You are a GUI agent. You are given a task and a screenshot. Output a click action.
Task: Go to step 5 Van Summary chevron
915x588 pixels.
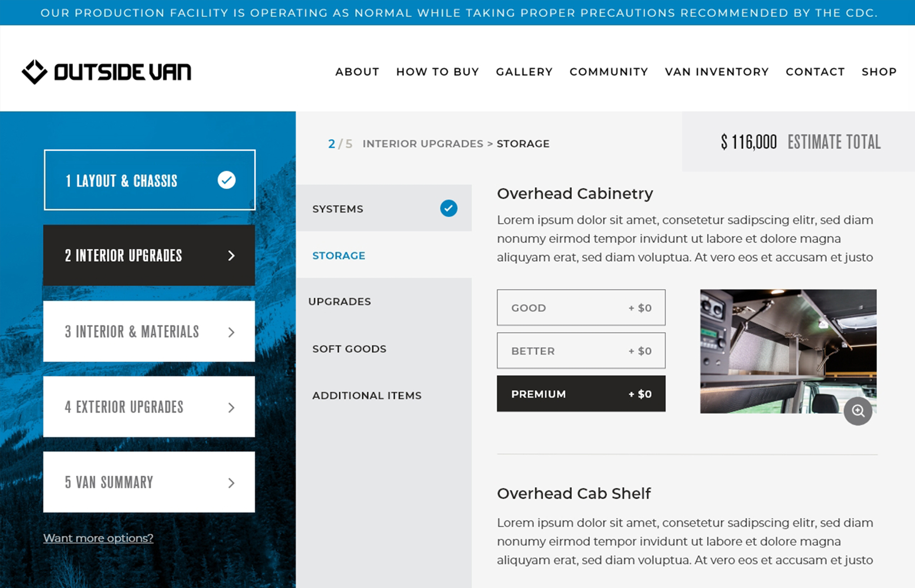click(231, 483)
